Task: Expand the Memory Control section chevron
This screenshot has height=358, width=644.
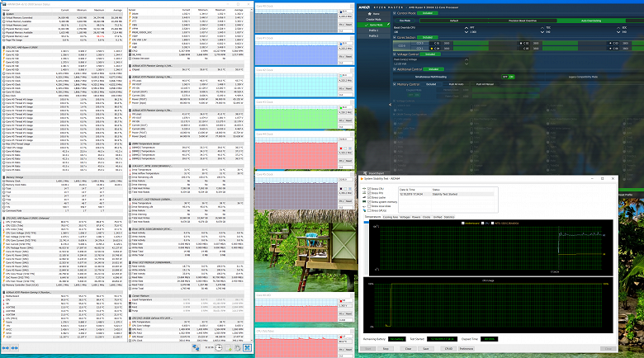Action: pyautogui.click(x=393, y=84)
